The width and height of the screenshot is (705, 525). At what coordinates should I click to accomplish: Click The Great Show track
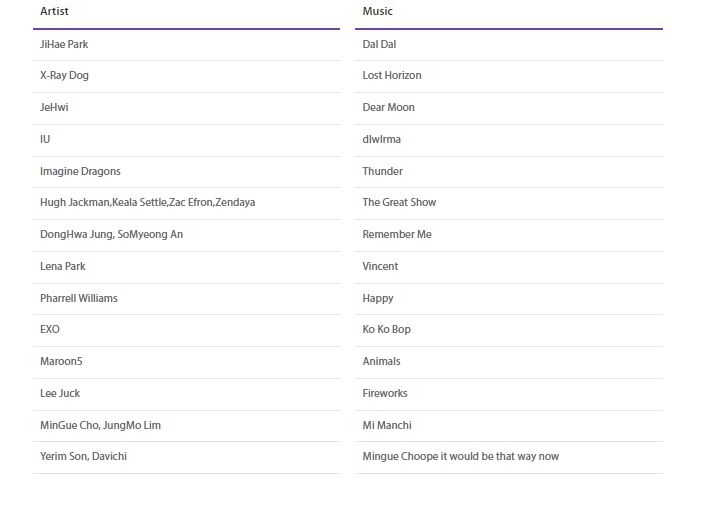pyautogui.click(x=399, y=202)
